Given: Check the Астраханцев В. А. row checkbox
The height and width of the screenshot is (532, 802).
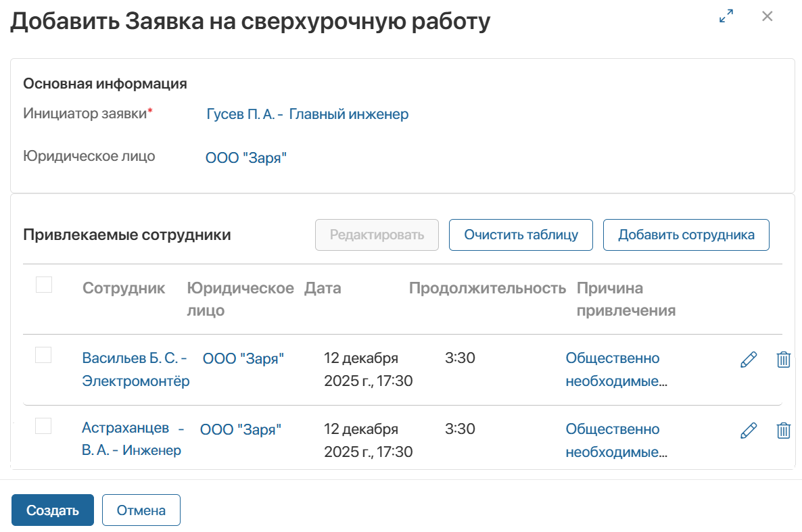Looking at the screenshot, I should [x=43, y=426].
